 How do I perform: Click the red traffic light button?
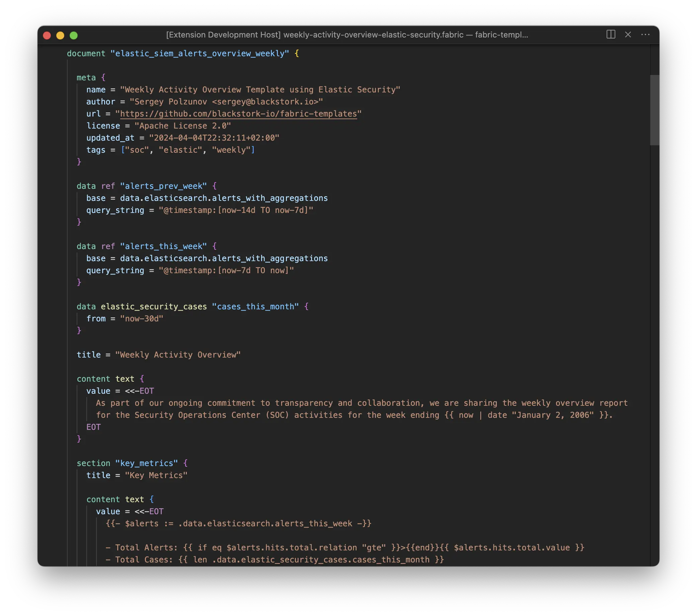47,35
